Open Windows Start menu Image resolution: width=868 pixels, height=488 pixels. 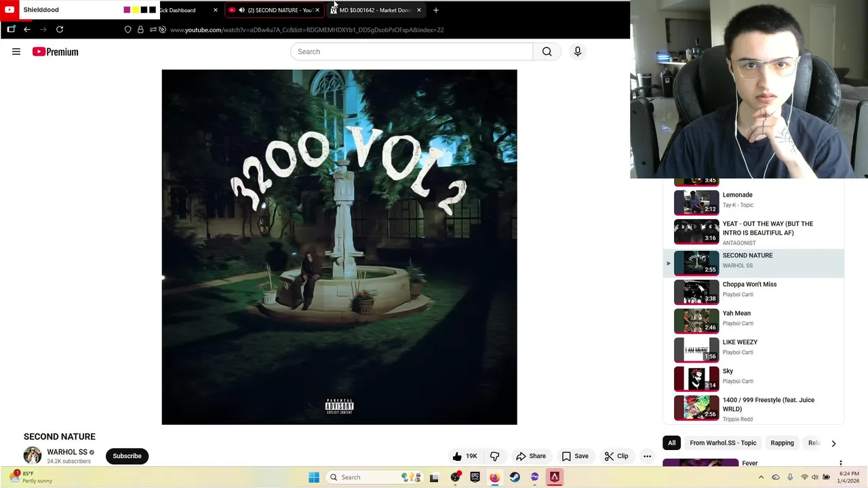(313, 477)
